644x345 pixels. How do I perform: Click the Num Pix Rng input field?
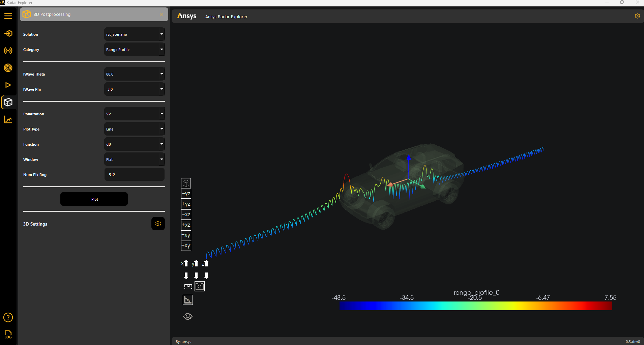point(134,175)
